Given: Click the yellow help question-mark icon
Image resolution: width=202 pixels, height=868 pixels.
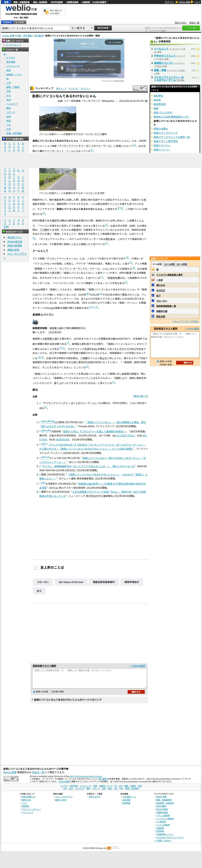Looking at the screenshot, I should tap(192, 2).
